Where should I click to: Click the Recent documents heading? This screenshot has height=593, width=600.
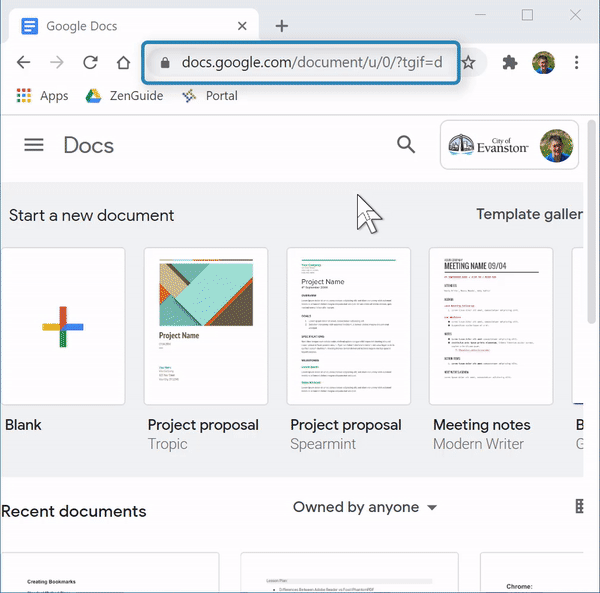pos(74,512)
